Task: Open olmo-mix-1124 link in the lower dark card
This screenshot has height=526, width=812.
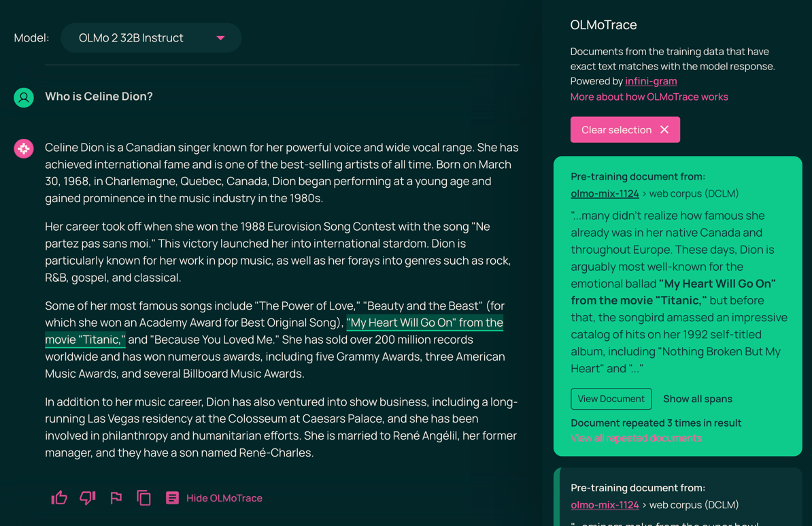Action: 605,505
